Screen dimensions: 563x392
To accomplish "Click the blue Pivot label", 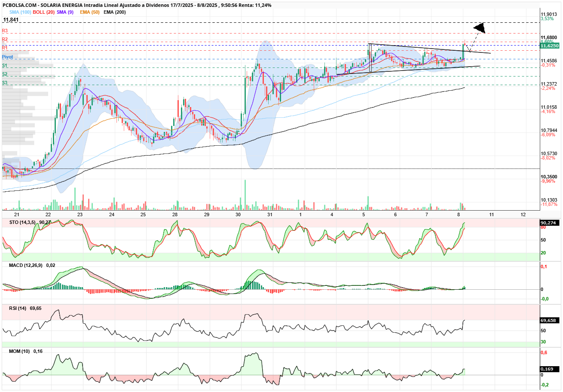I will tap(7, 57).
